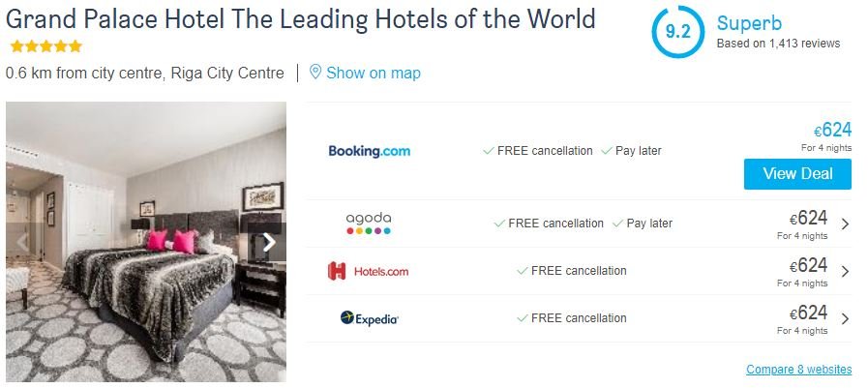The width and height of the screenshot is (868, 388).
Task: Click the Hotels.com logo
Action: point(368,271)
